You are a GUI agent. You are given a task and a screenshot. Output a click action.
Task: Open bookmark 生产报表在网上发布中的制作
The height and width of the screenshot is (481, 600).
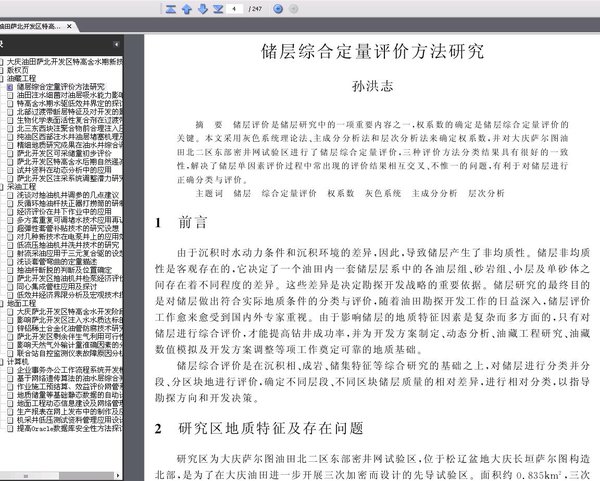pyautogui.click(x=70, y=412)
